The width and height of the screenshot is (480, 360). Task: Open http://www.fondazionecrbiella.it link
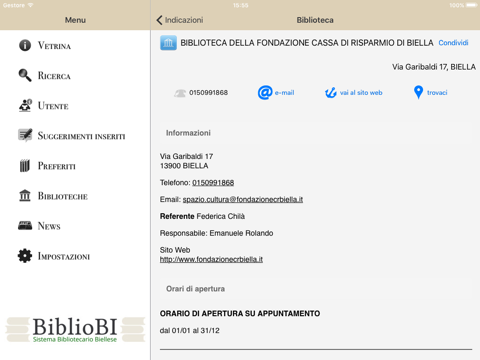point(211,259)
